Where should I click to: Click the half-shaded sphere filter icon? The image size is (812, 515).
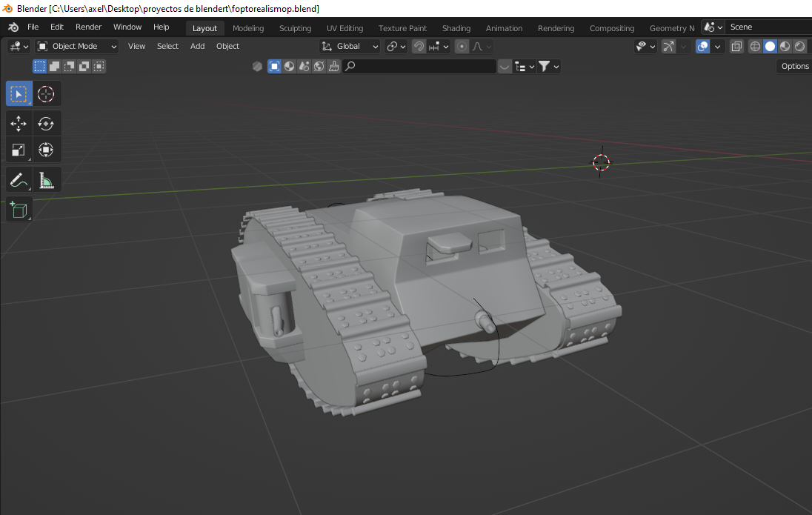coord(290,66)
